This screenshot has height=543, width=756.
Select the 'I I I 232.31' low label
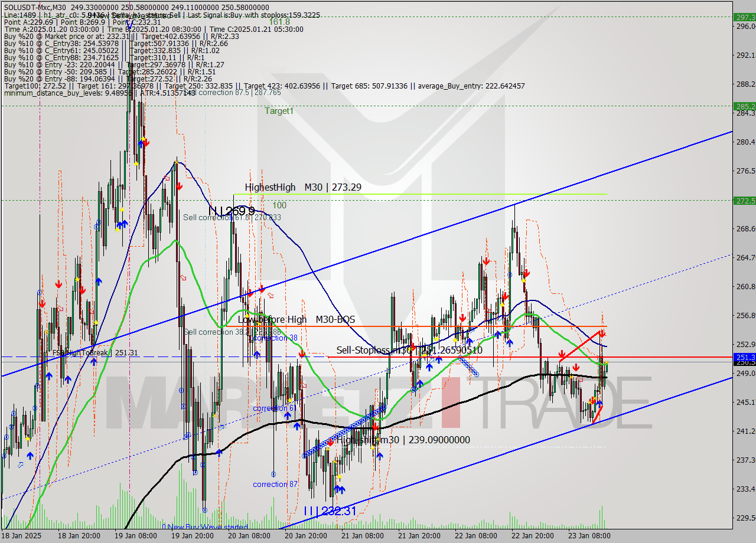330,511
